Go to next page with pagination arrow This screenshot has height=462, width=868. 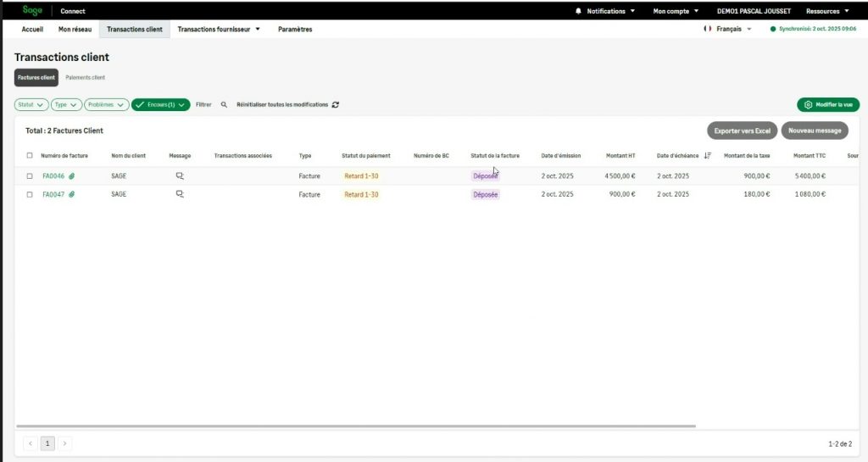[64, 443]
